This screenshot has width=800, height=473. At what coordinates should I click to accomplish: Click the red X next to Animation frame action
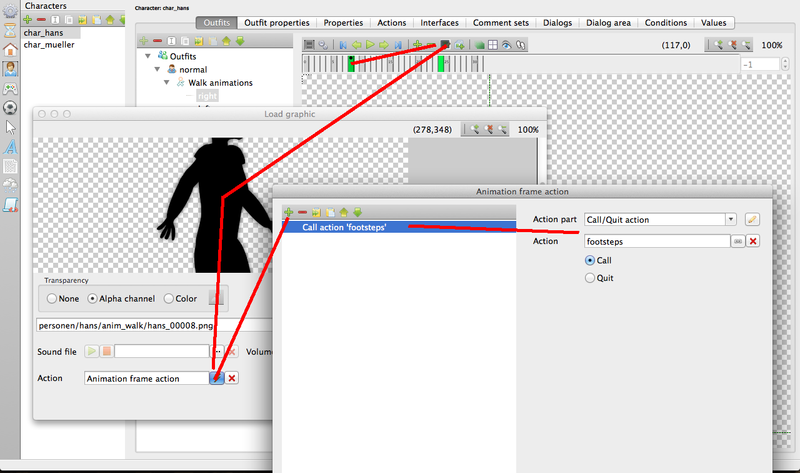232,378
